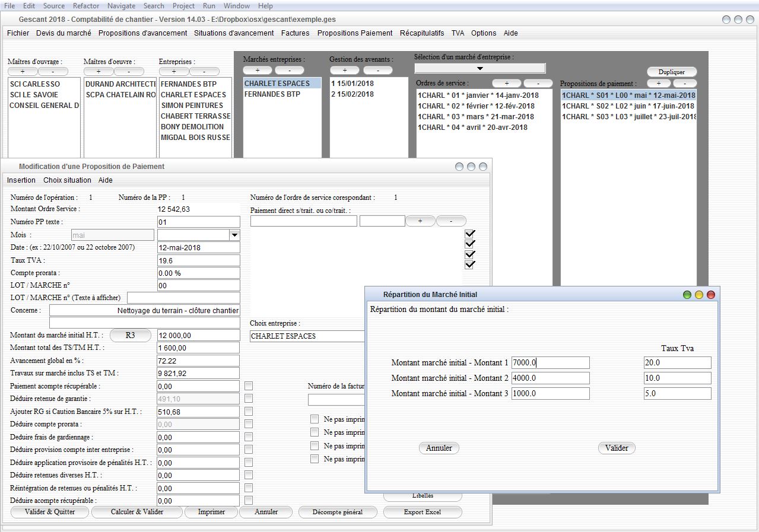Click minus button under Maîtres d'oeuvre

[128, 72]
